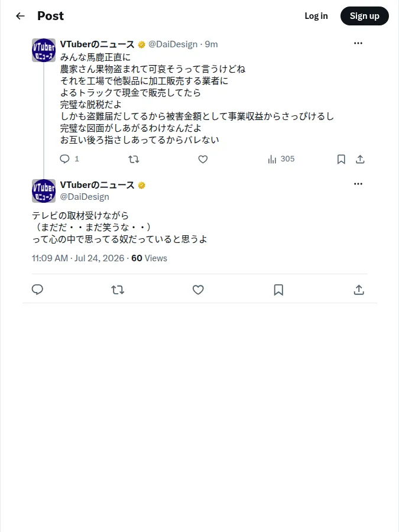Reply to the main post
This screenshot has width=399, height=532.
[37, 290]
